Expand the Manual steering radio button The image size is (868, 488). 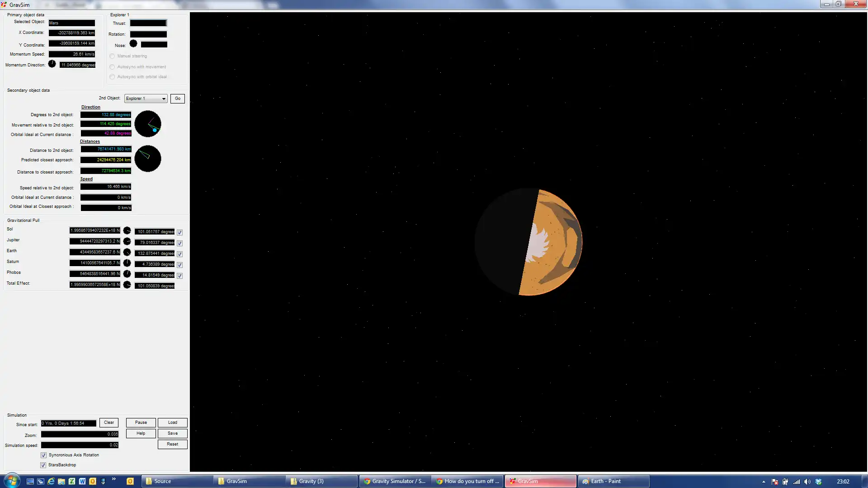pyautogui.click(x=112, y=56)
